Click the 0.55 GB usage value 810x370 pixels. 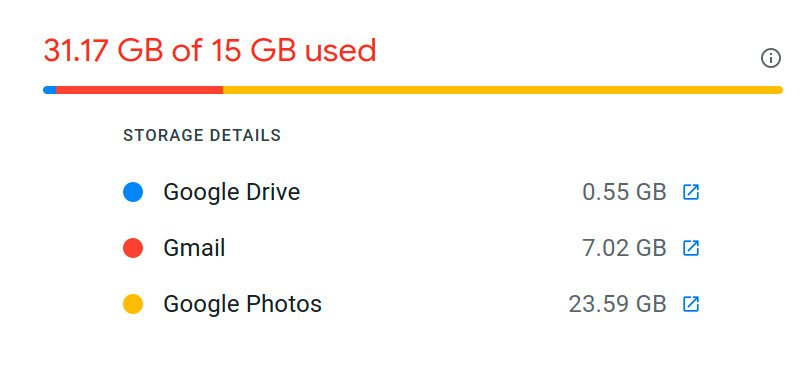point(624,192)
